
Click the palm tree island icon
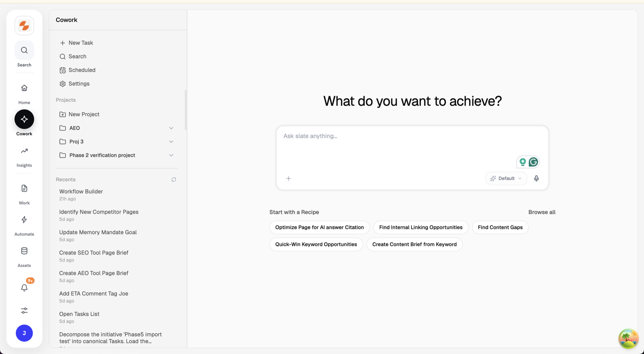[628, 338]
